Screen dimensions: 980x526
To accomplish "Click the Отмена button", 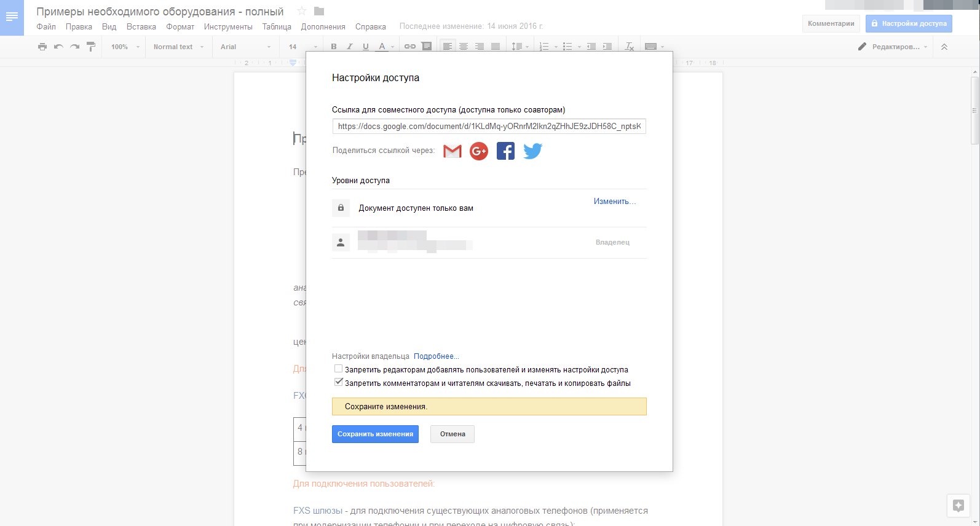I will tap(452, 434).
